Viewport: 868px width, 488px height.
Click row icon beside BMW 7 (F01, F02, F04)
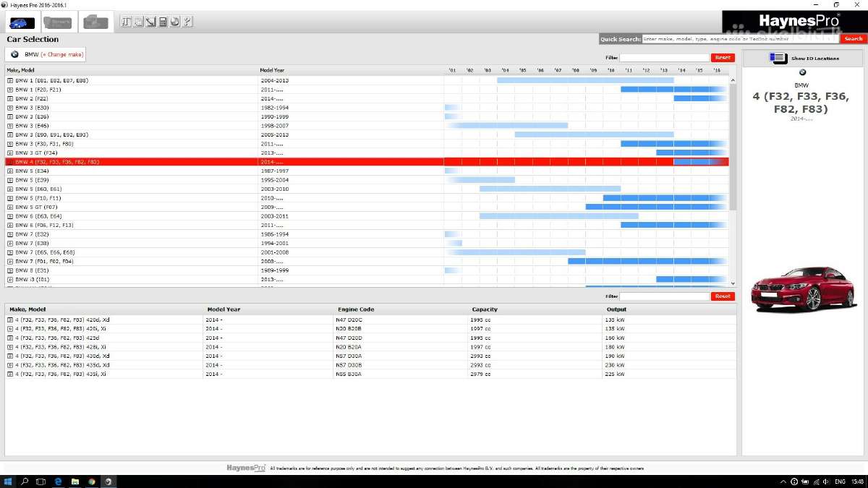click(10, 261)
